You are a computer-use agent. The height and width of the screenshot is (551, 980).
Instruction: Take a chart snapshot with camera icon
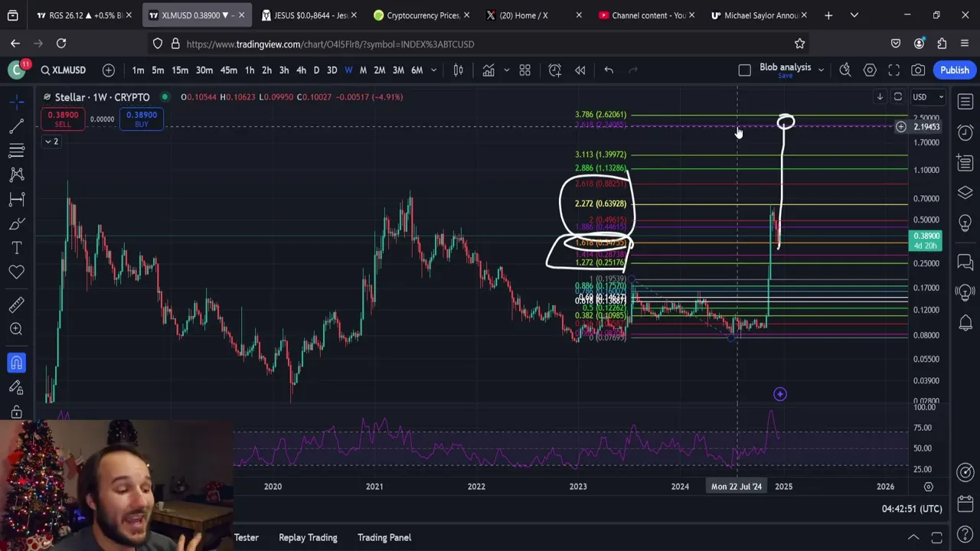click(918, 70)
